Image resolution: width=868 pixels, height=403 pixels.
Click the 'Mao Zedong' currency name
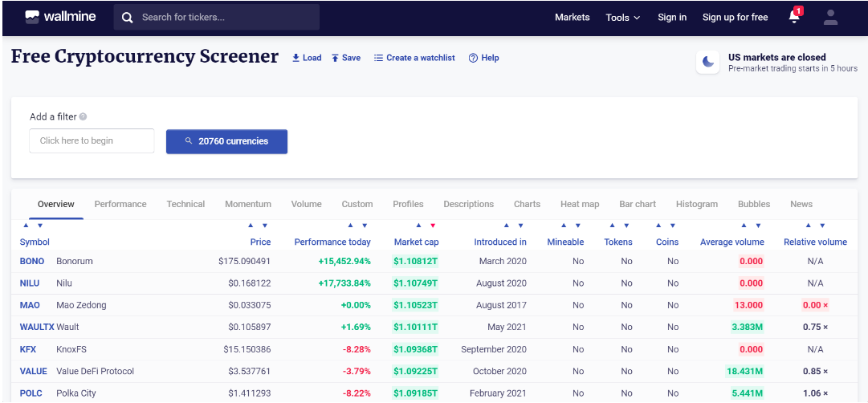pos(81,305)
